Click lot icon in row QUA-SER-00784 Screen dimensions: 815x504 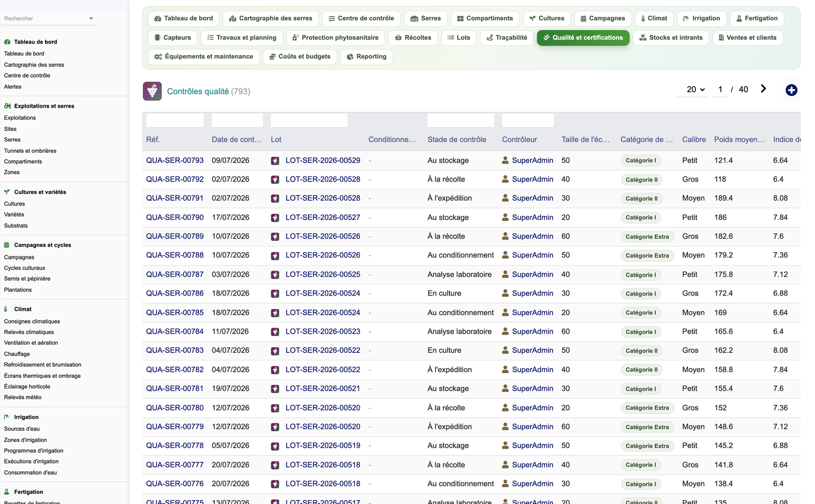click(x=275, y=331)
